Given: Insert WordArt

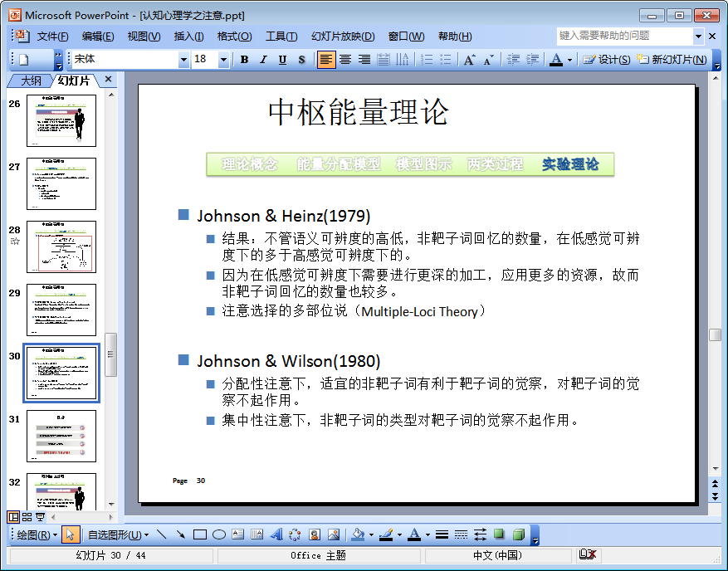Looking at the screenshot, I should click(276, 534).
